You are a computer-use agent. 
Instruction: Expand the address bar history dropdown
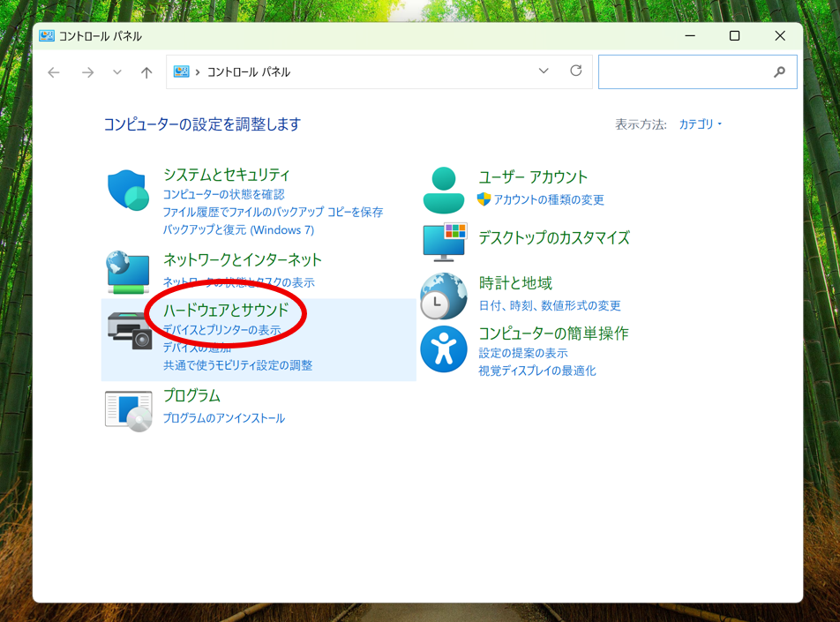[x=544, y=71]
